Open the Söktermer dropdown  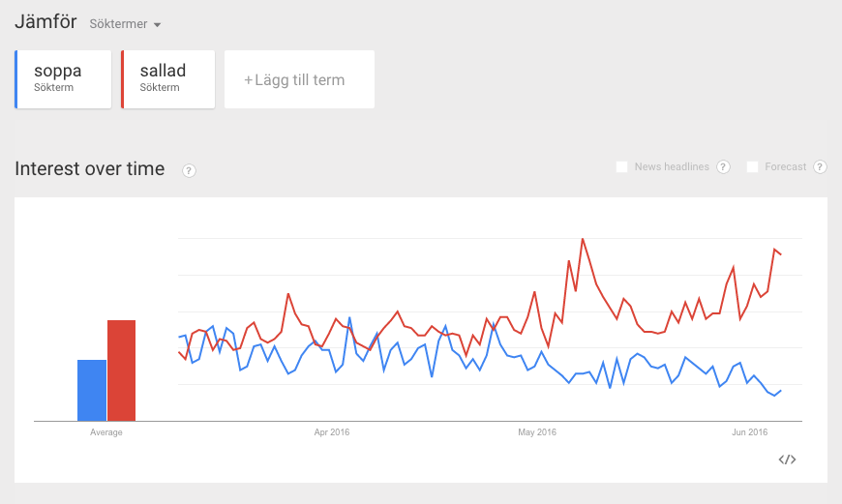(x=125, y=23)
